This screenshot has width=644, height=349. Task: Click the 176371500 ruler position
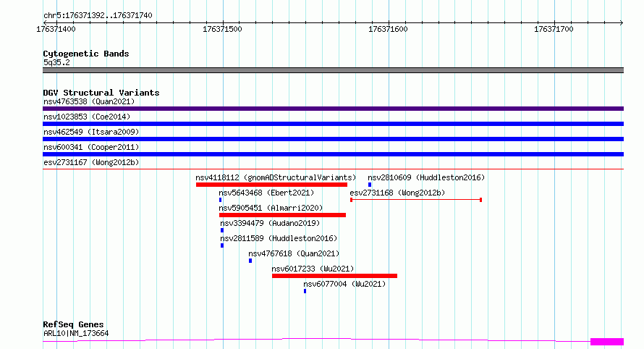pos(222,29)
